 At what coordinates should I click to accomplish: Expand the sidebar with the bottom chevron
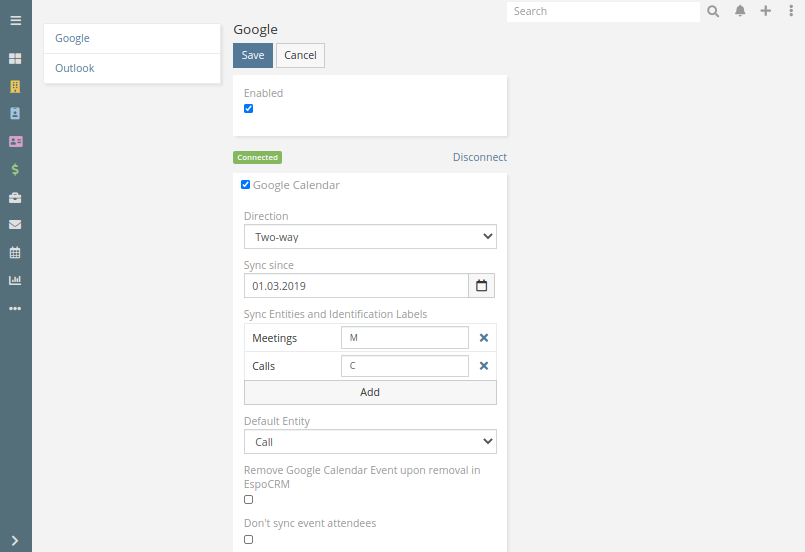(15, 541)
